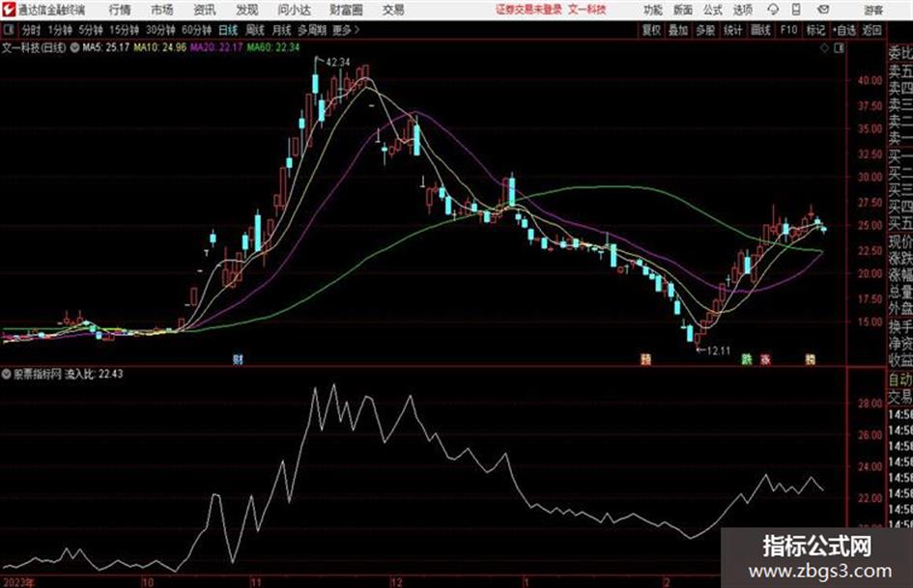Screen dimensions: 913x588
Task: Switch to the 30分钟 period tab
Action: tap(160, 30)
